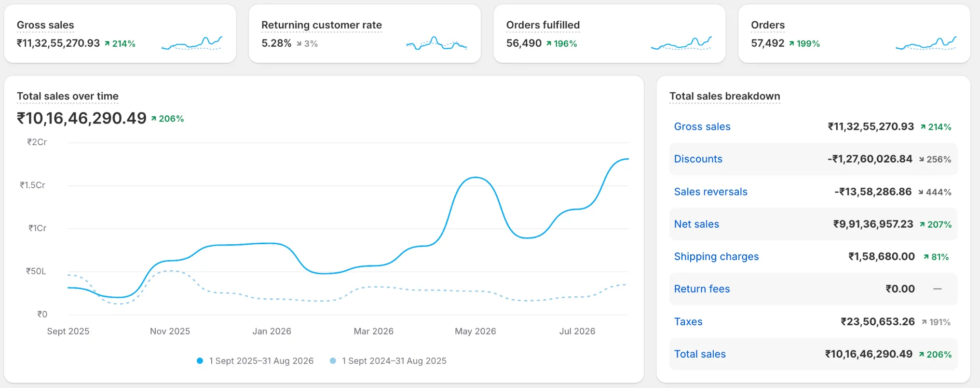
Task: Open the Orders fulfilled card title
Action: point(543,25)
